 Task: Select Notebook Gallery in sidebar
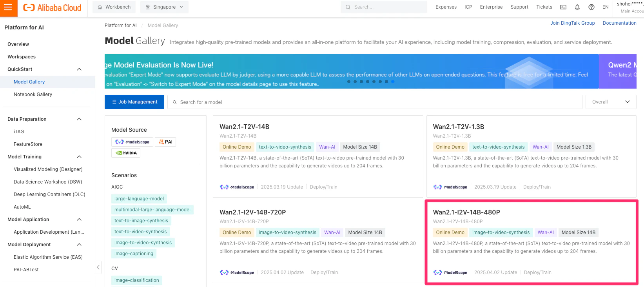point(33,94)
